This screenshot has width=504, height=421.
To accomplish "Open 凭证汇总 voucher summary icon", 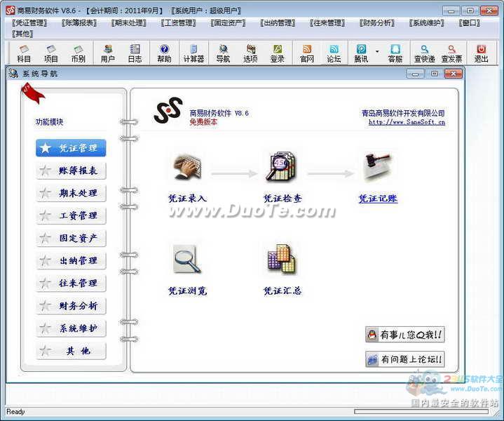I will 282,259.
